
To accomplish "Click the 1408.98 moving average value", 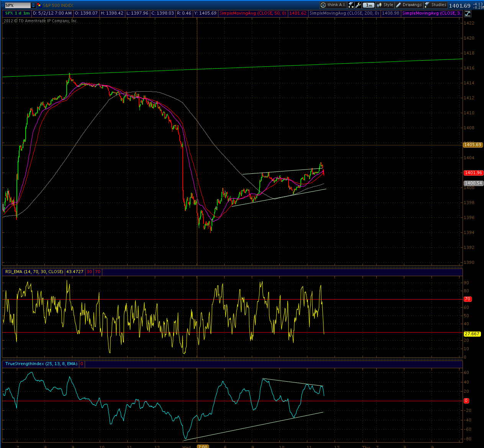I will click(391, 13).
